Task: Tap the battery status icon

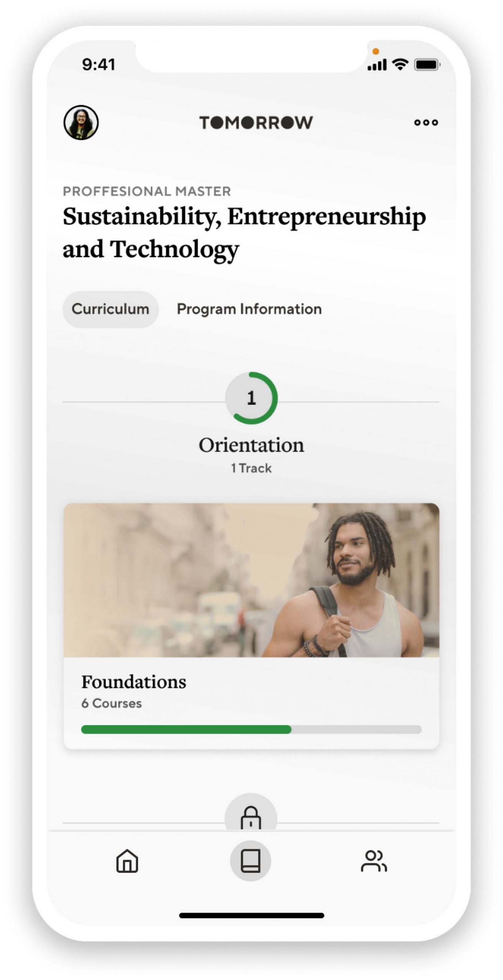Action: (427, 65)
